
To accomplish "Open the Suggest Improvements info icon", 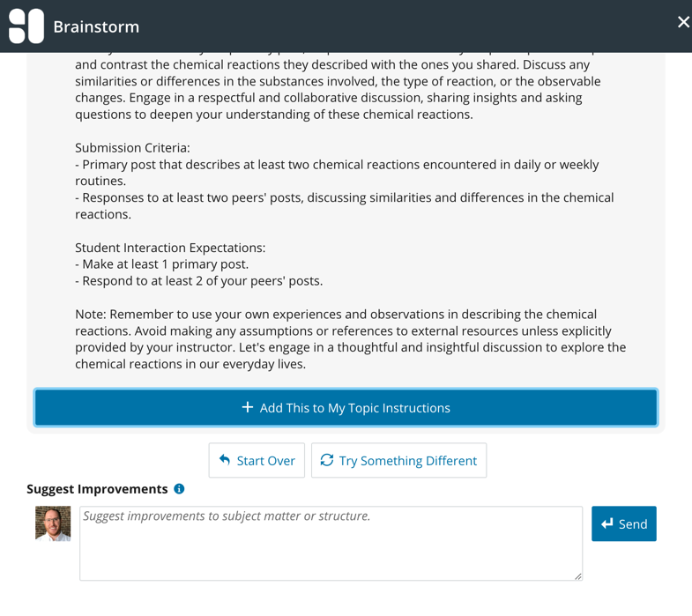I will point(179,489).
